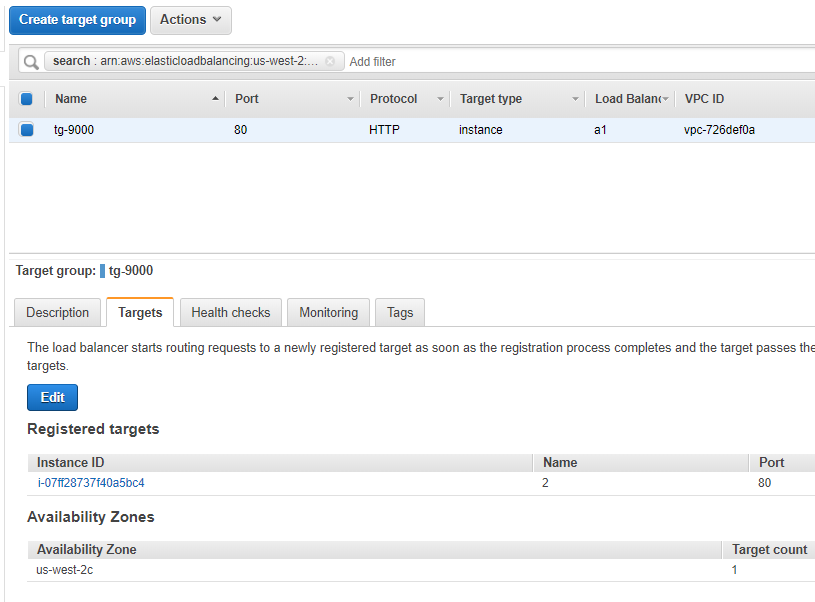Click the Port header in Registered targets
The image size is (815, 602).
(772, 463)
